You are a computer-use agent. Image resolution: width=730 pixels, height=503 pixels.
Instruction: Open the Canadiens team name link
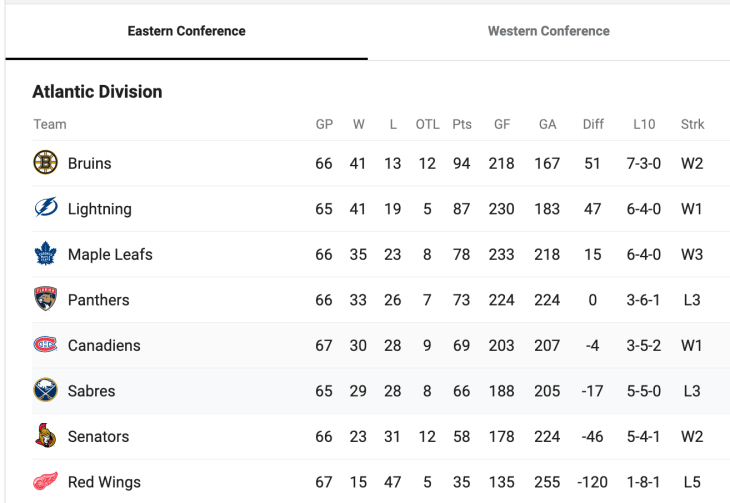pos(104,345)
